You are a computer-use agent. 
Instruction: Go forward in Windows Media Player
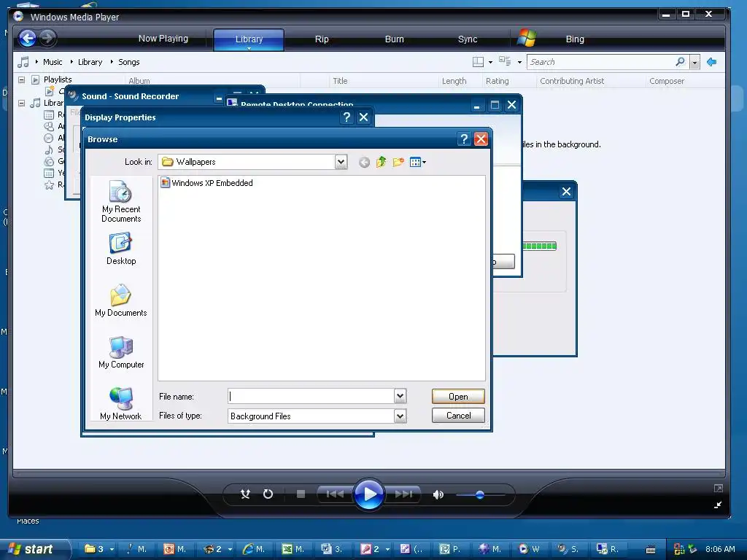pyautogui.click(x=47, y=38)
